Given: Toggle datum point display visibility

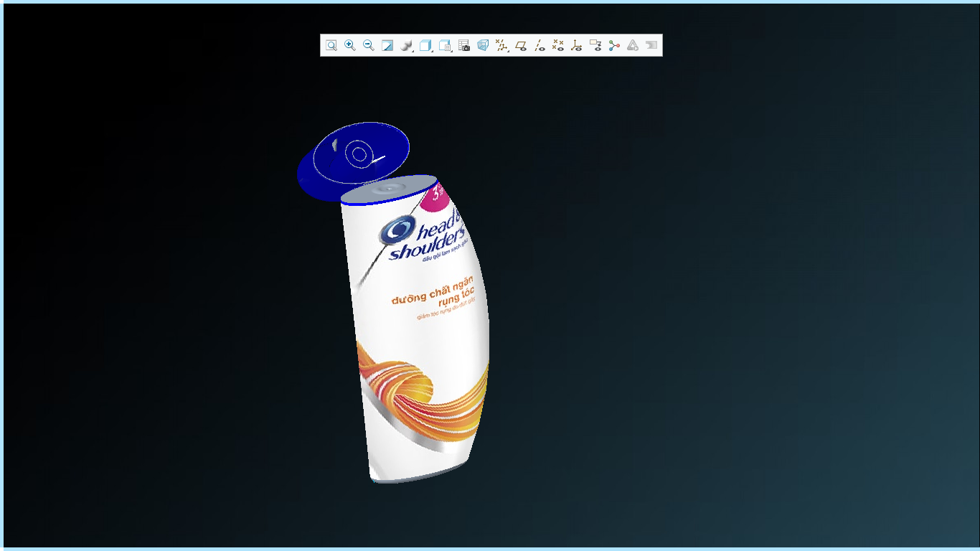Looking at the screenshot, I should 558,45.
